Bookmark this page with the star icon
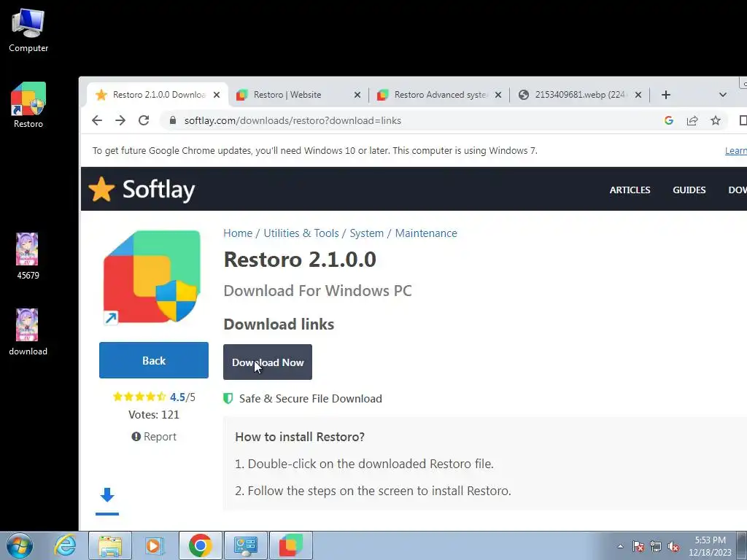This screenshot has width=747, height=560. (716, 120)
